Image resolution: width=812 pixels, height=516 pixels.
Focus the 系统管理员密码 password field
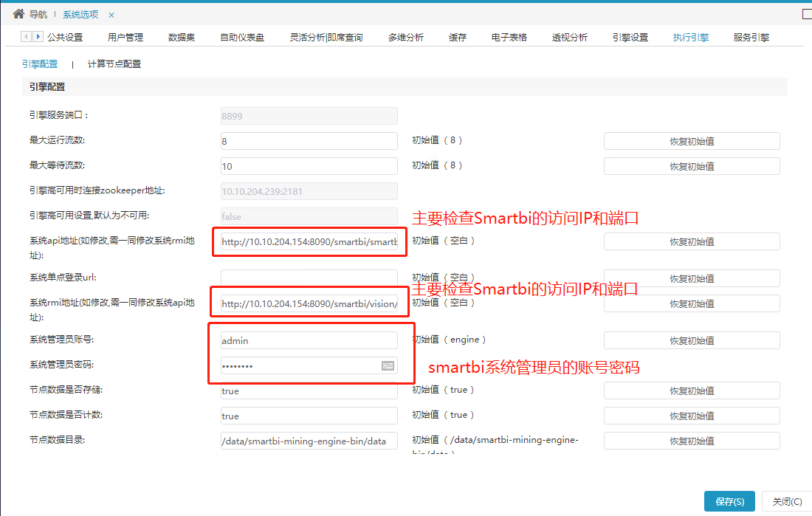point(309,365)
